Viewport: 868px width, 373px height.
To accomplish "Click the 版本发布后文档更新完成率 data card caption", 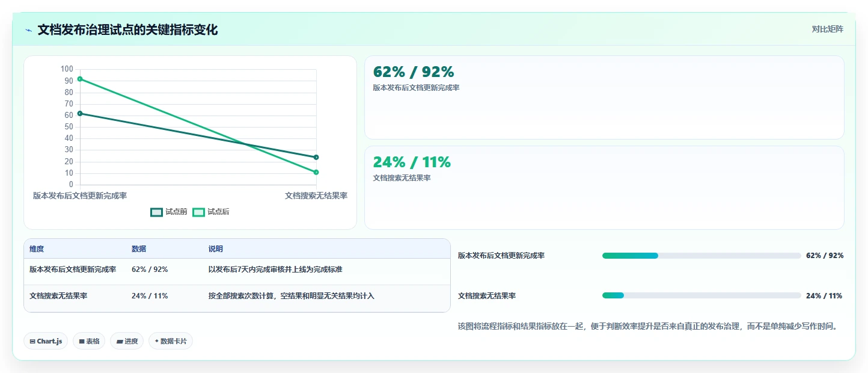I will (416, 88).
